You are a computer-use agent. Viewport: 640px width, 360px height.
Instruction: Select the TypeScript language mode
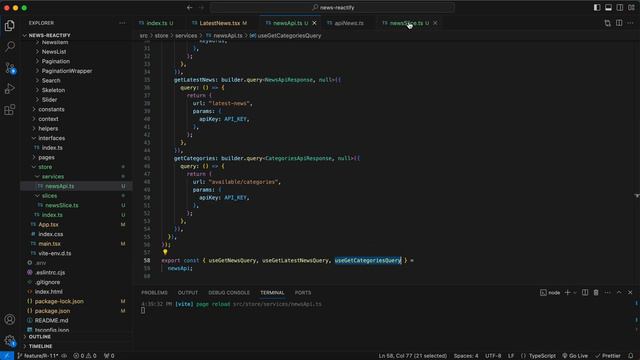coord(542,356)
